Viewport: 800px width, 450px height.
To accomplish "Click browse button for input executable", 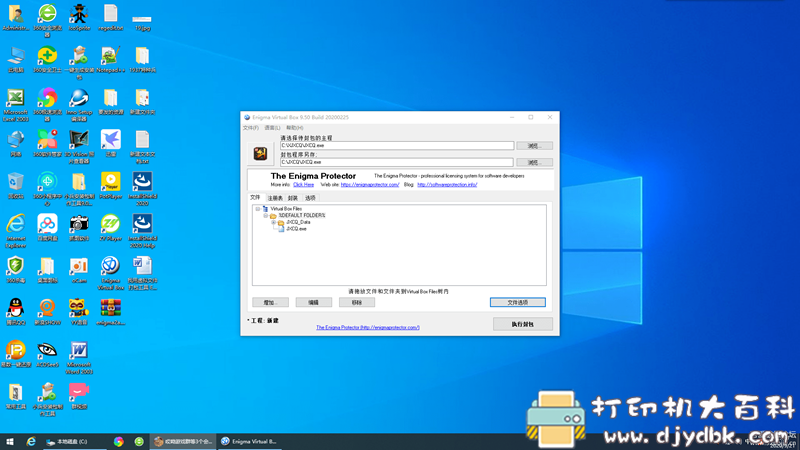I will (x=534, y=146).
